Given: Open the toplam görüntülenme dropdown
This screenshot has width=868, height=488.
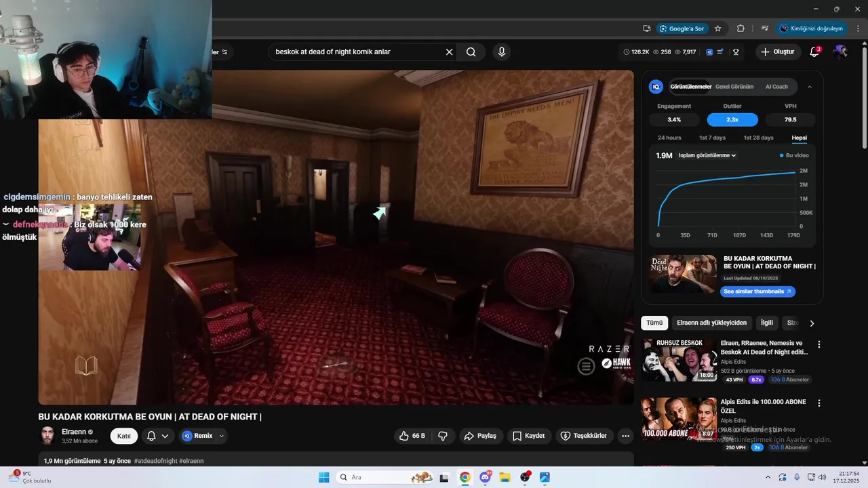Looking at the screenshot, I should (707, 155).
